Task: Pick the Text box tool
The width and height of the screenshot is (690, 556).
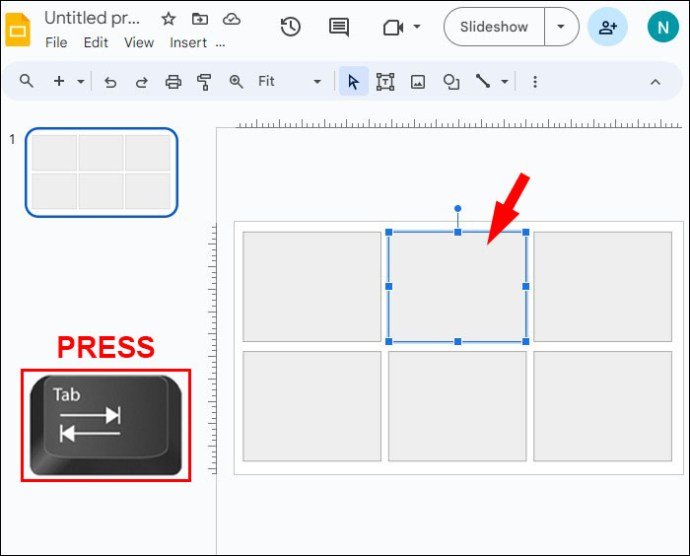Action: click(x=385, y=82)
